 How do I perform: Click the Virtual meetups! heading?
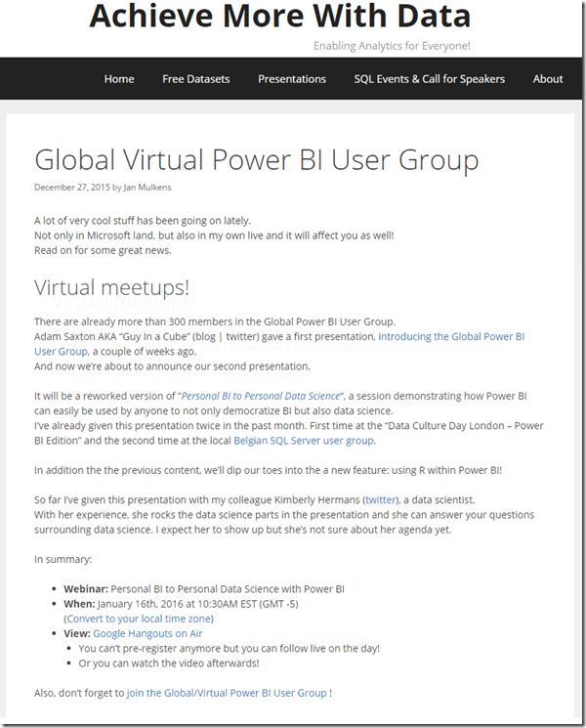111,287
